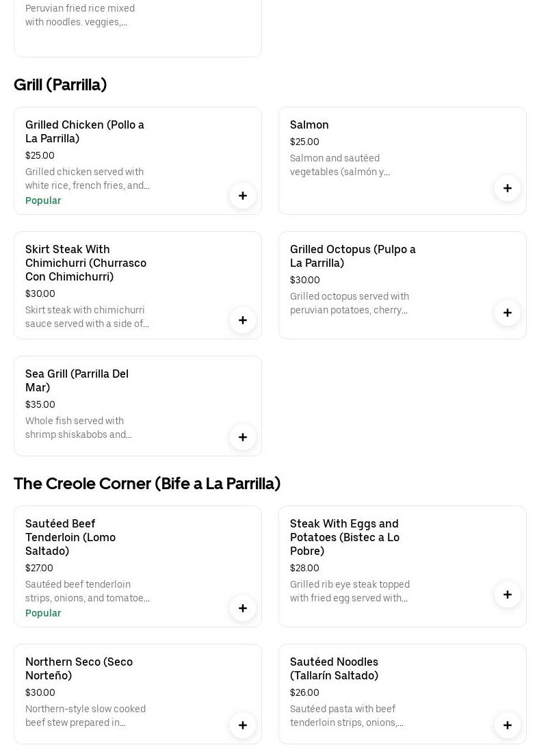Add Sautéed Beef Tenderloin to cart
This screenshot has width=550, height=756.
point(243,608)
